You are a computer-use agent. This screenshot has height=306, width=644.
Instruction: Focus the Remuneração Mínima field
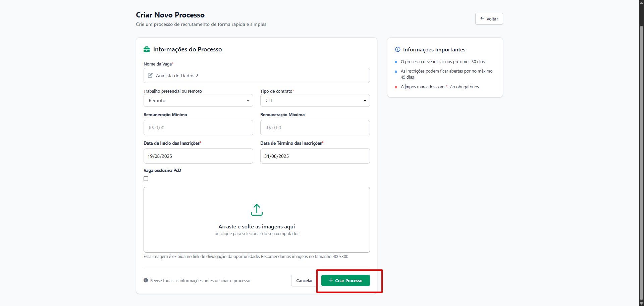coord(198,128)
